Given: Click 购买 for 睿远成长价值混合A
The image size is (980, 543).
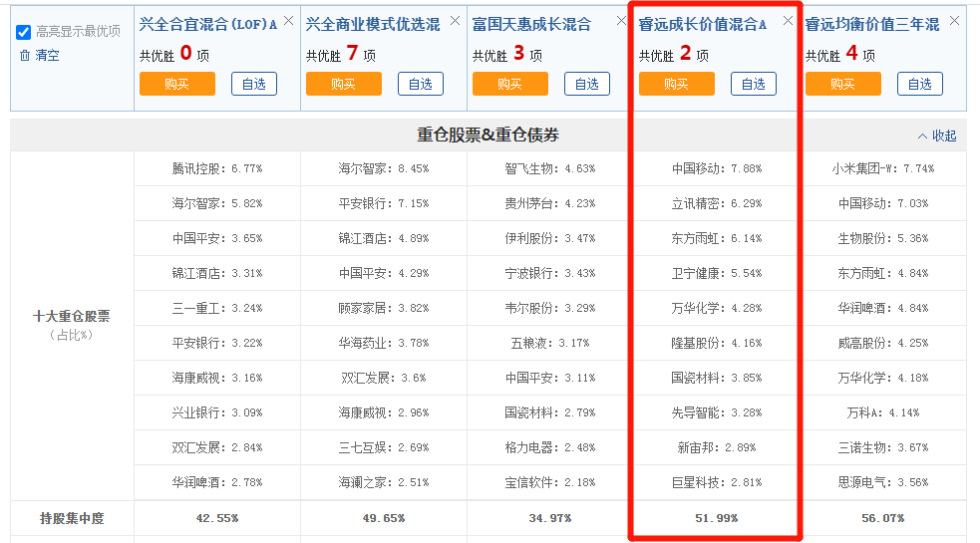Looking at the screenshot, I should (x=677, y=84).
